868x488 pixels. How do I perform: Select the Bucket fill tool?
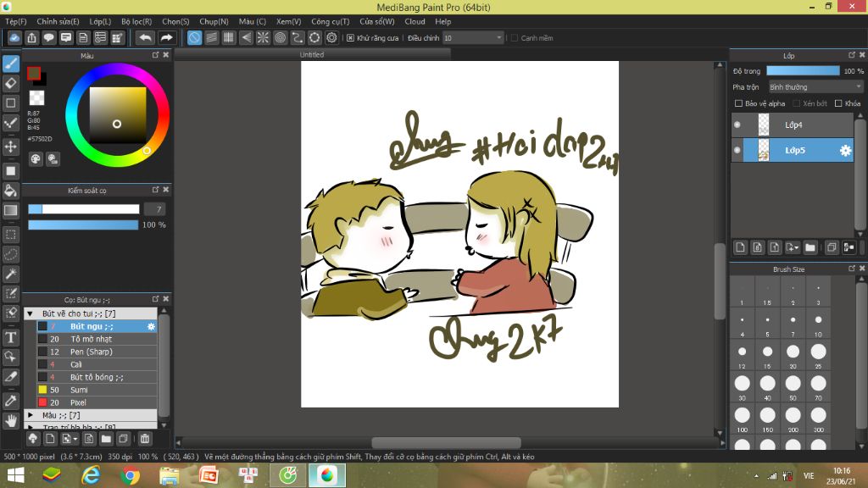point(10,191)
